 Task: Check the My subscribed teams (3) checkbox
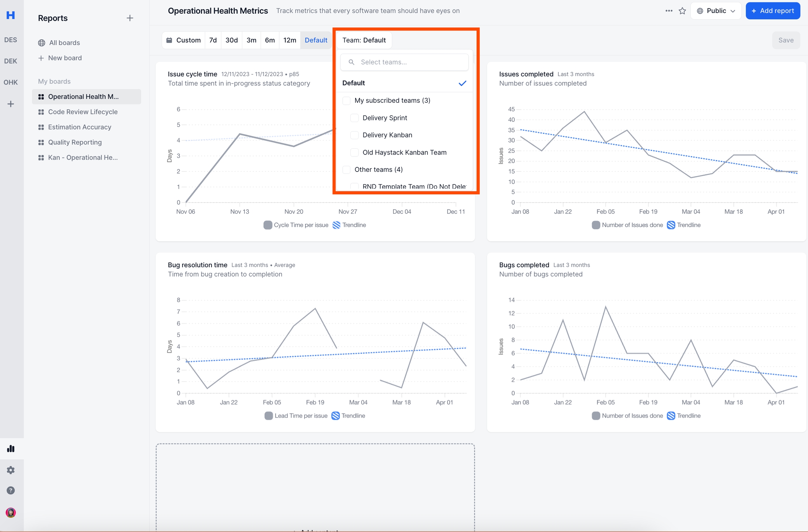click(346, 101)
